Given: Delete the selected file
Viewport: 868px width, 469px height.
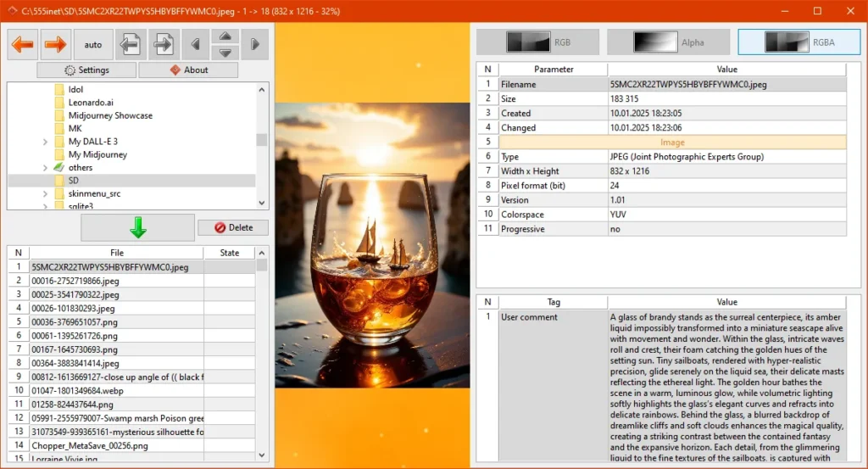Looking at the screenshot, I should [x=233, y=227].
